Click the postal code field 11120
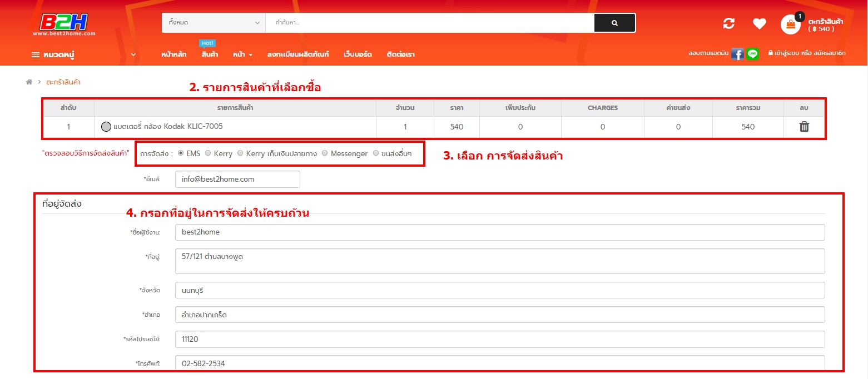 500,339
